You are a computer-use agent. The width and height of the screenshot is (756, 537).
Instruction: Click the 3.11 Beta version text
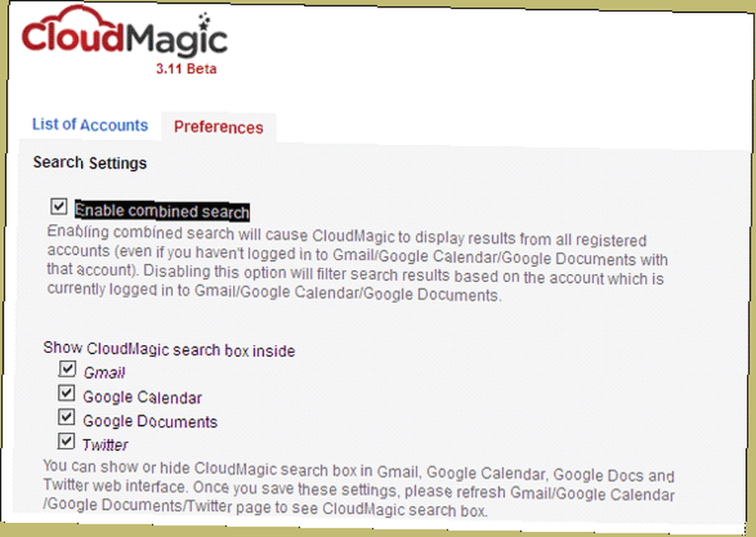pos(186,69)
